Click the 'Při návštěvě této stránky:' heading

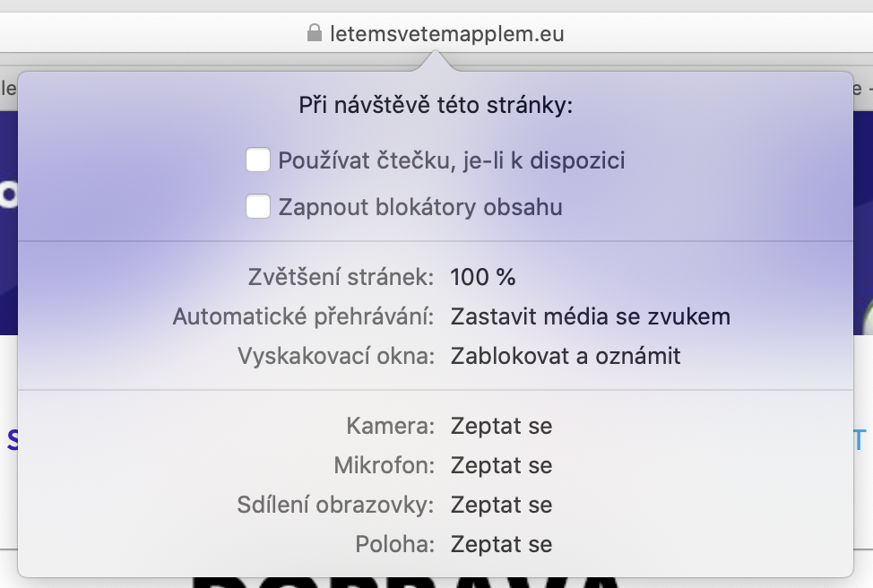[x=436, y=106]
